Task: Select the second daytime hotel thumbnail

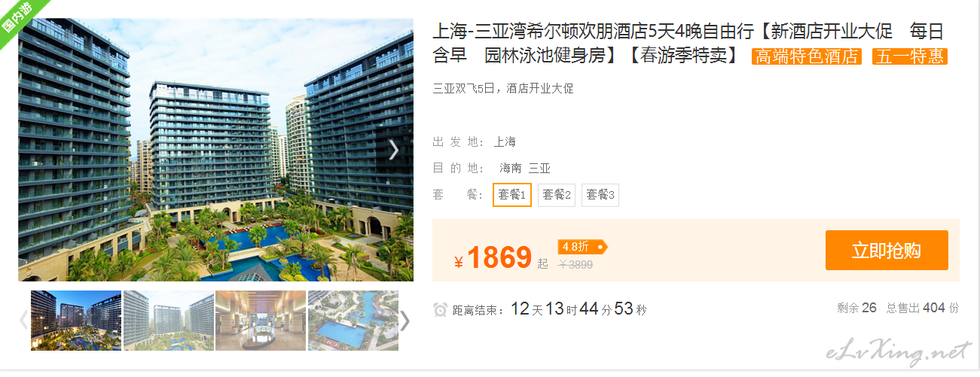Action: (x=169, y=321)
